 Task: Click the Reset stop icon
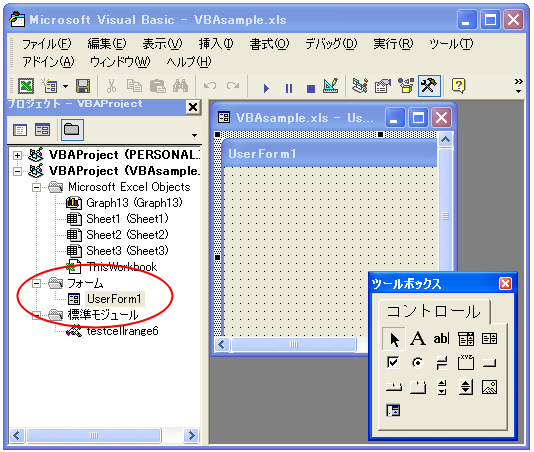point(311,89)
